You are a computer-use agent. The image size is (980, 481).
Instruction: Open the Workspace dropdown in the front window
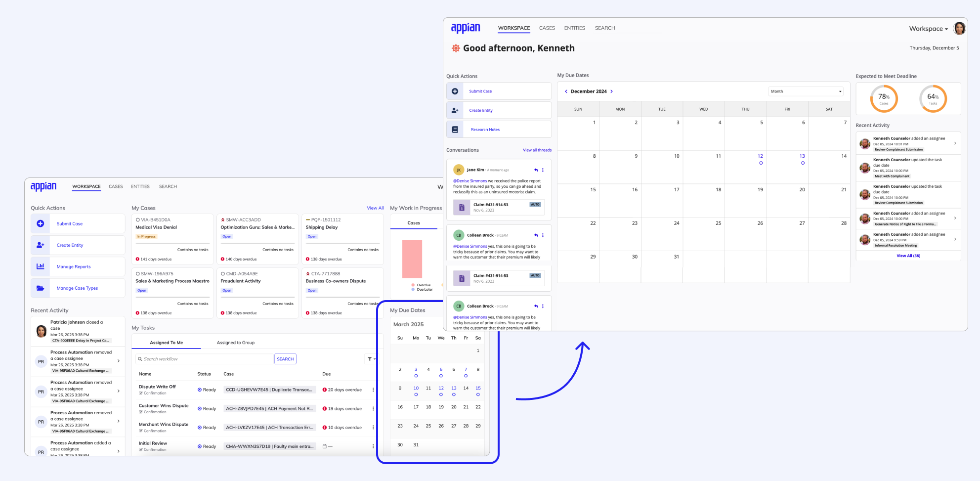tap(928, 29)
